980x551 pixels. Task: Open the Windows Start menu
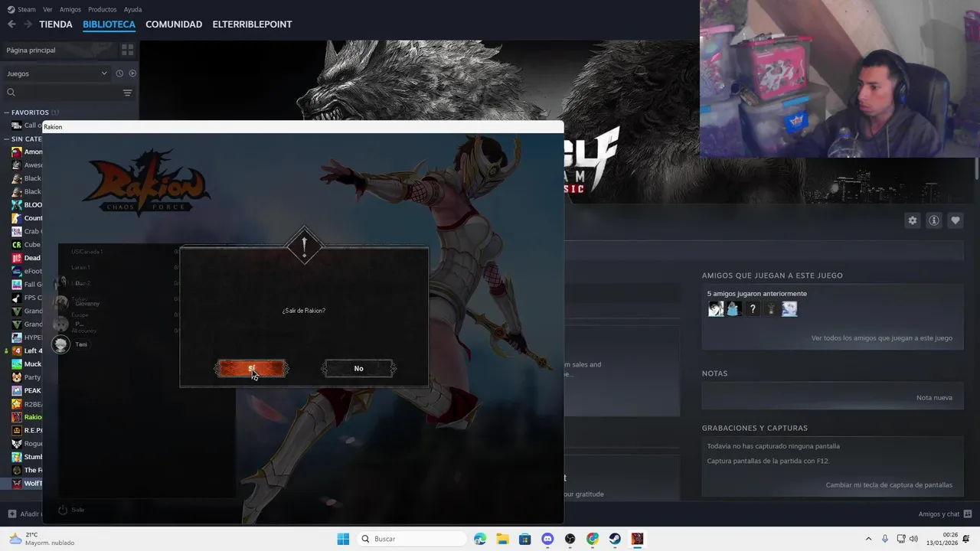point(343,539)
